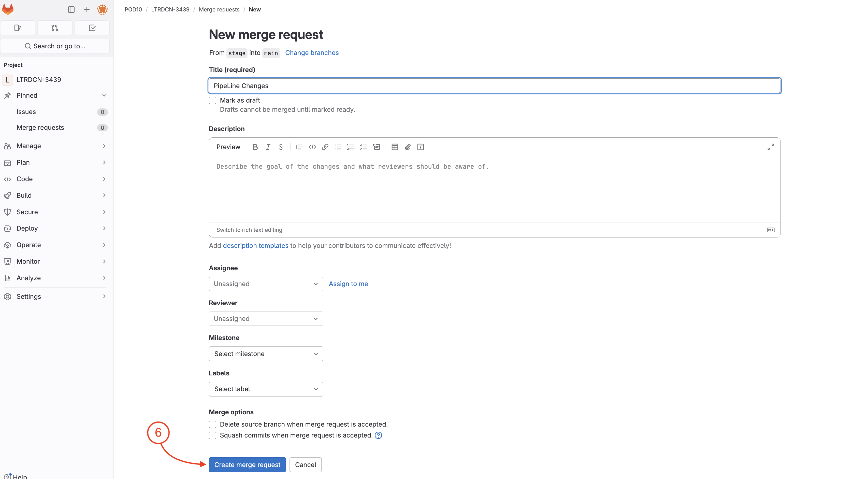Enable squash commits option

point(213,435)
